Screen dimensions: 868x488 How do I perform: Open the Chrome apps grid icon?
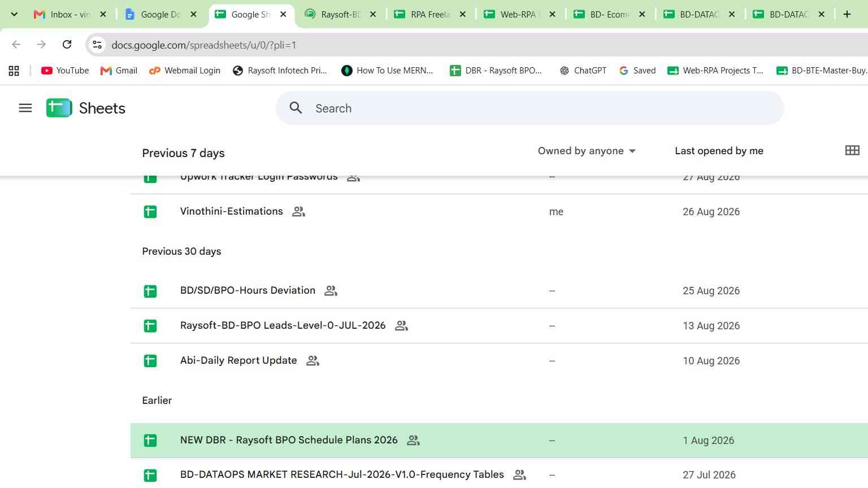(14, 71)
